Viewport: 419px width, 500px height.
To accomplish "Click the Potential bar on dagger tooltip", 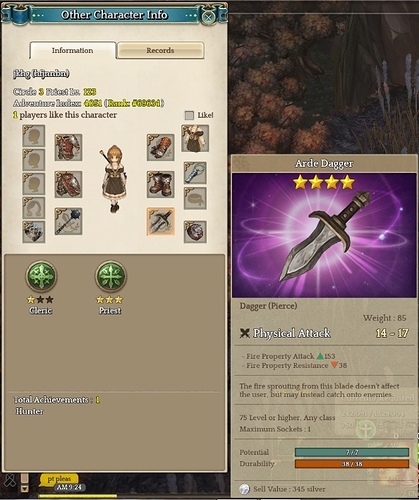I will pos(352,452).
